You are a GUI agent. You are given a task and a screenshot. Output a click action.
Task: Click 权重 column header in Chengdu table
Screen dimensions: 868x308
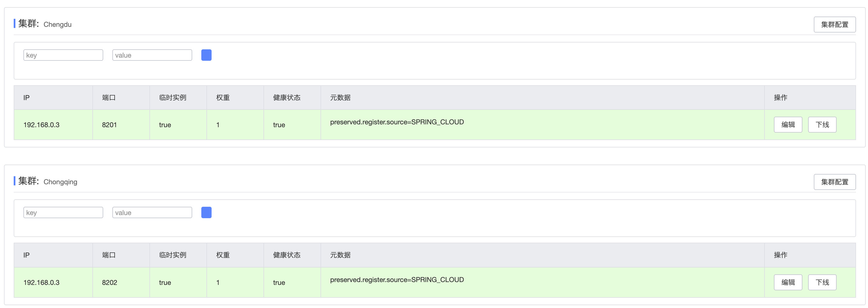click(x=223, y=98)
